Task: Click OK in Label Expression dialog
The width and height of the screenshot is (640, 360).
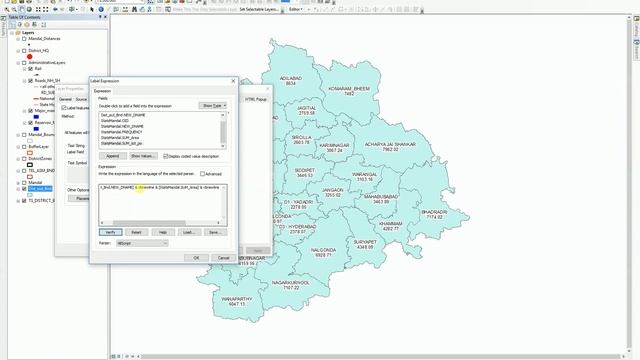Action: tap(196, 258)
